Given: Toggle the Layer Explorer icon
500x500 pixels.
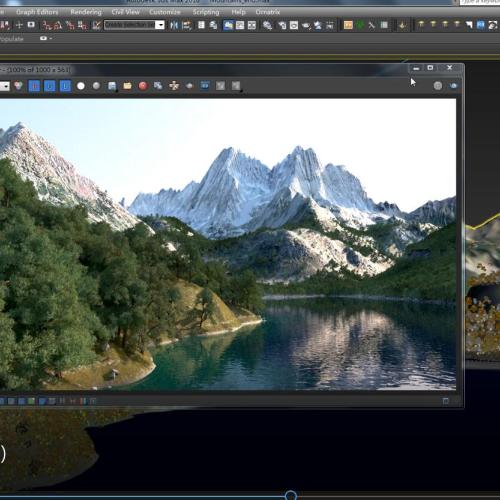Looking at the screenshot, I should tap(213, 25).
